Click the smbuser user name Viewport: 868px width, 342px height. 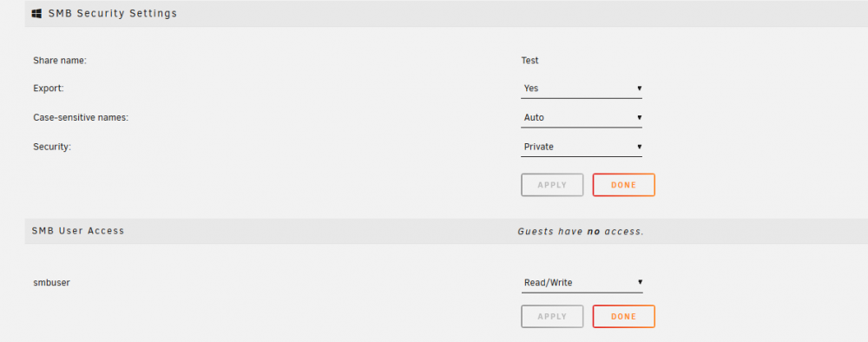click(x=51, y=282)
